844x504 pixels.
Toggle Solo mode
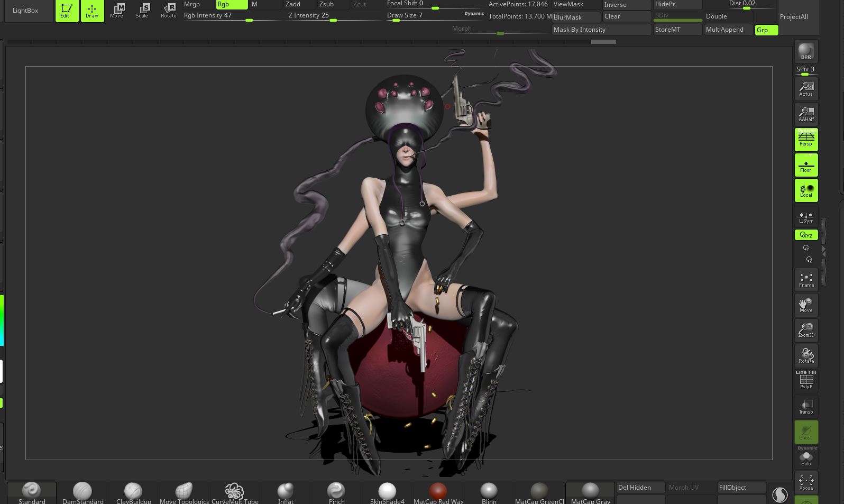(x=806, y=457)
